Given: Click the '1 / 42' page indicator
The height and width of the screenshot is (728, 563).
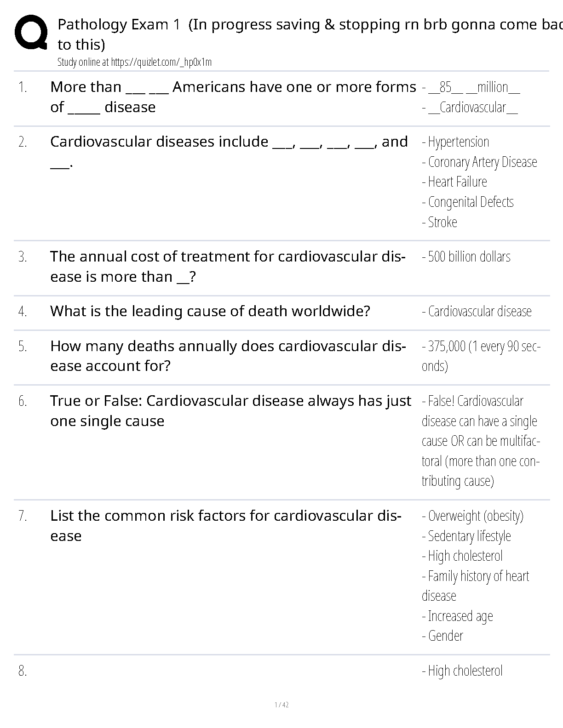Looking at the screenshot, I should 281,705.
